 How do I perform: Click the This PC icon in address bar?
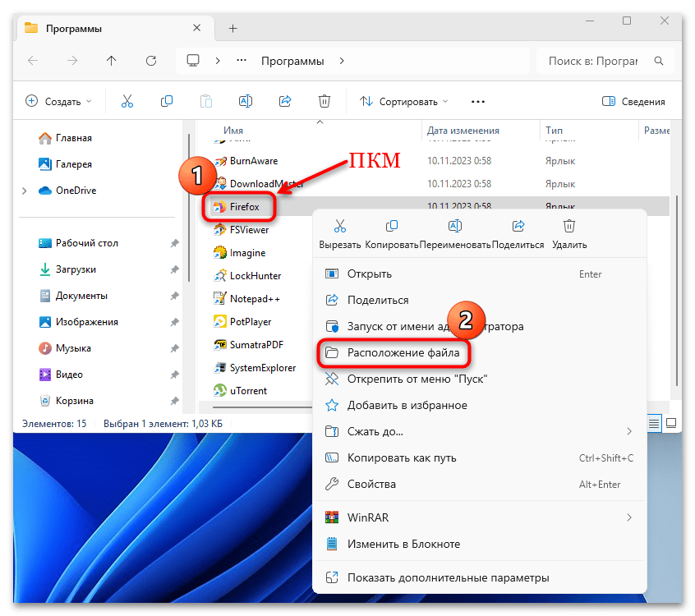tap(193, 61)
